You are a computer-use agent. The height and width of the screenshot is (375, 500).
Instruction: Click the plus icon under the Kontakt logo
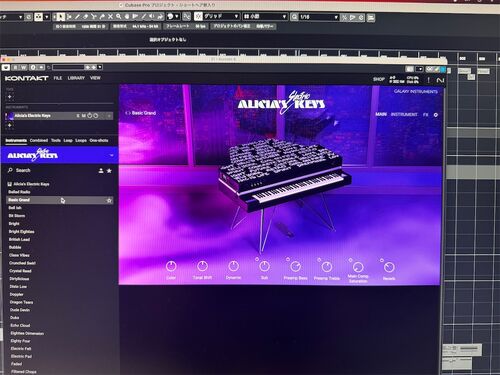9,97
